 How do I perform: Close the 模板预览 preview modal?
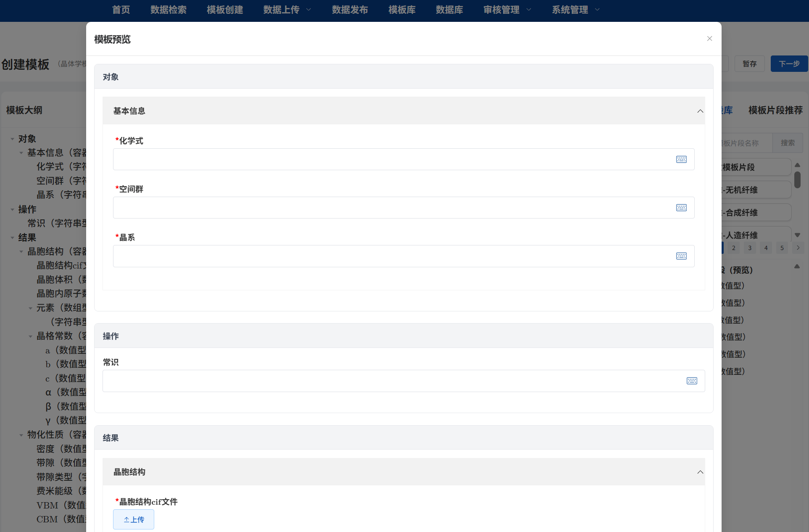[x=709, y=38]
